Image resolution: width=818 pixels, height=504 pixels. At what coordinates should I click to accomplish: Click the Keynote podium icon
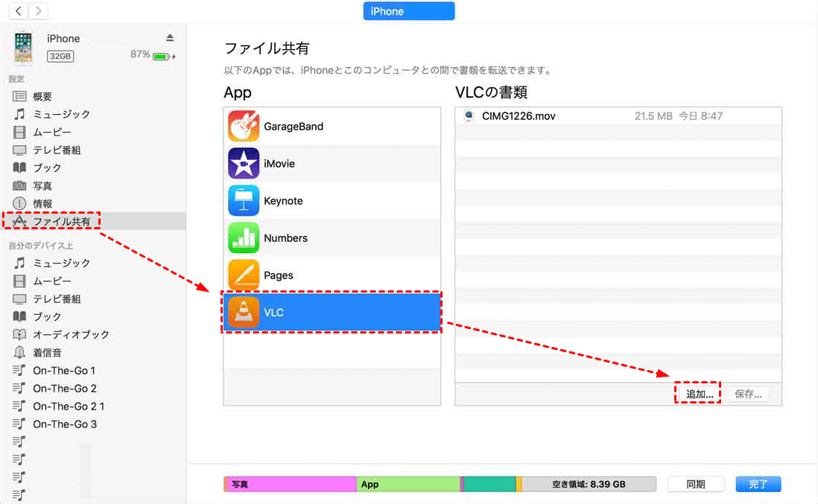[243, 201]
